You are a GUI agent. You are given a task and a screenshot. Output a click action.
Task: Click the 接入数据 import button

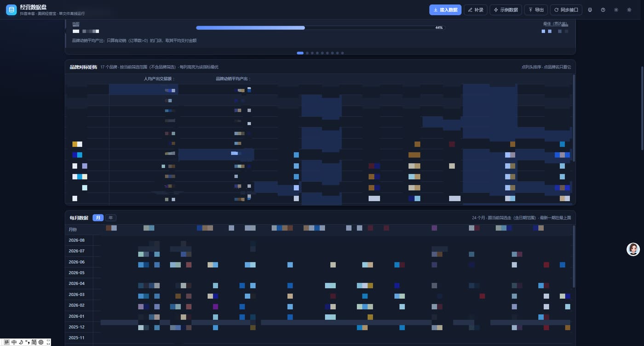coord(445,10)
